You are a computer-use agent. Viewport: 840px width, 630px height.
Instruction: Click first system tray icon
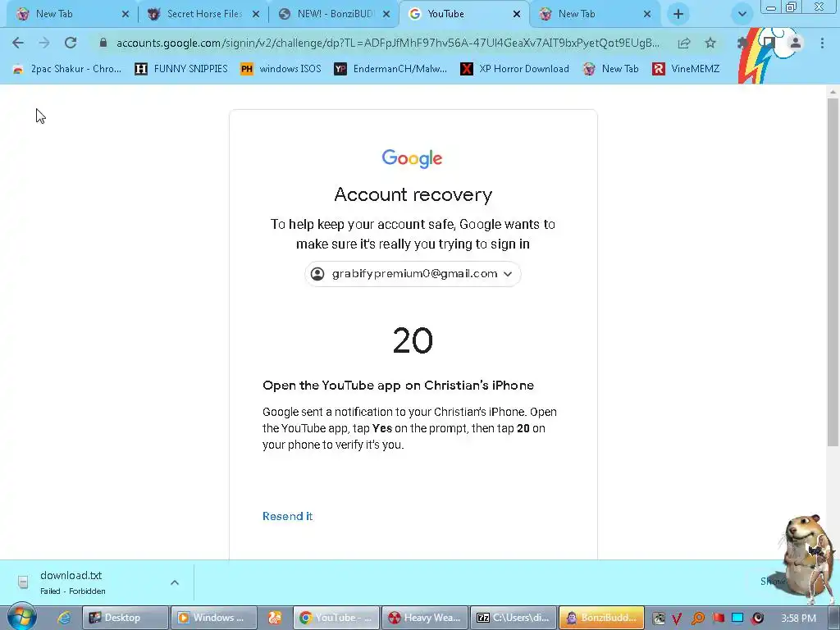click(659, 619)
